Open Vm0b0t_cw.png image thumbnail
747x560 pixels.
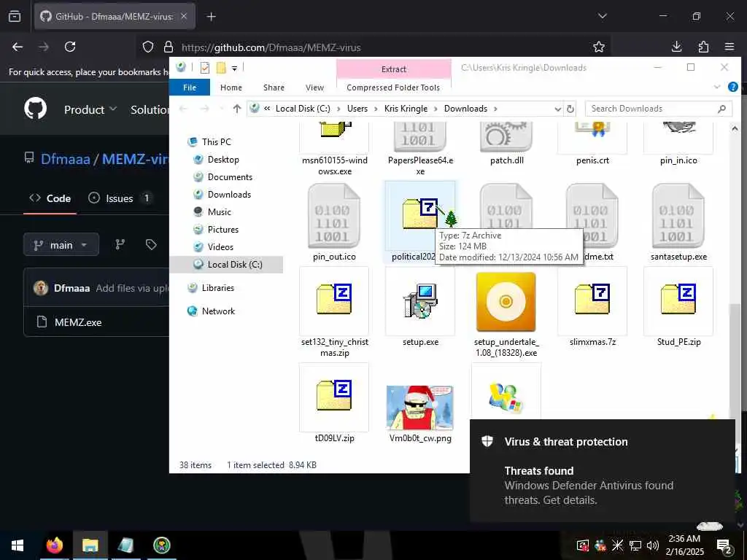[x=419, y=408]
